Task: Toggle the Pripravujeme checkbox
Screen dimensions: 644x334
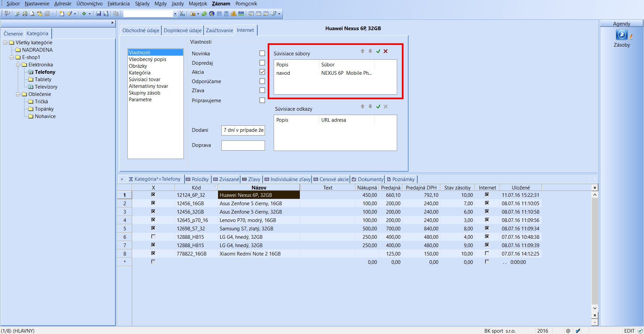Action: 262,100
